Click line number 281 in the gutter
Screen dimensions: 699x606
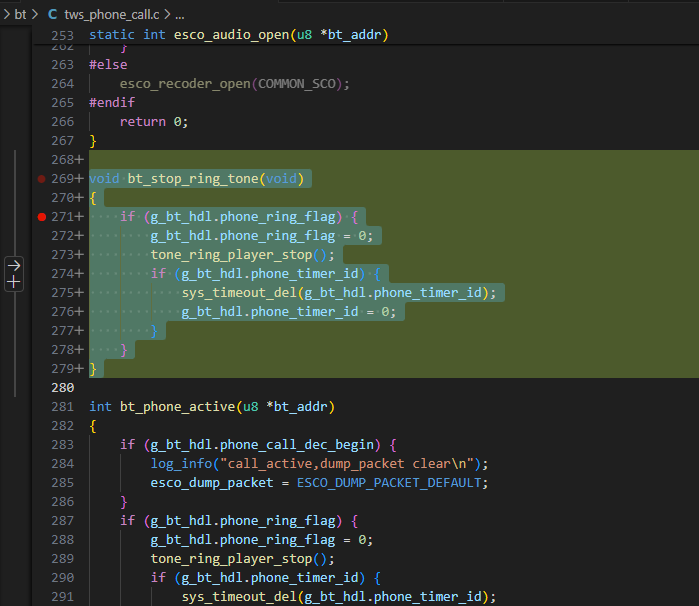(x=62, y=407)
